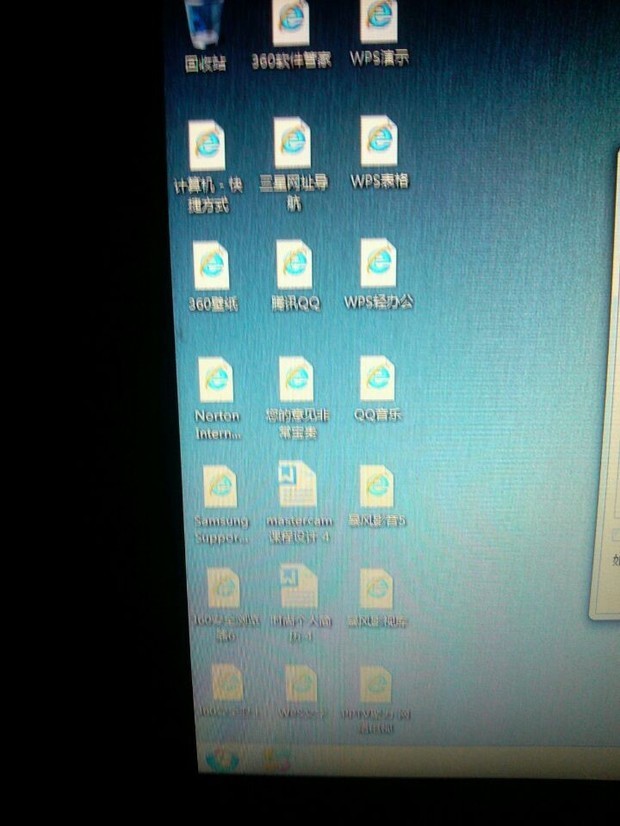Click the 三星网址导航 desktop shortcut

(x=293, y=143)
